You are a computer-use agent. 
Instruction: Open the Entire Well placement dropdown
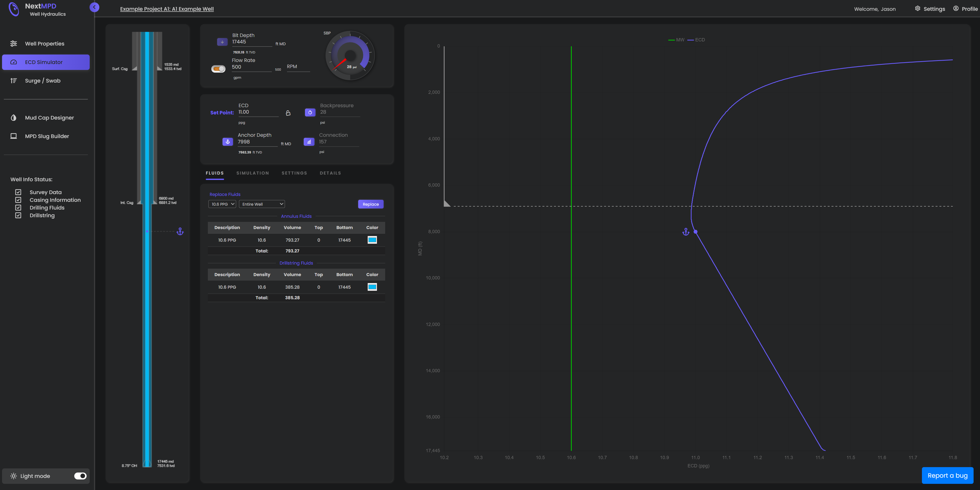coord(262,204)
